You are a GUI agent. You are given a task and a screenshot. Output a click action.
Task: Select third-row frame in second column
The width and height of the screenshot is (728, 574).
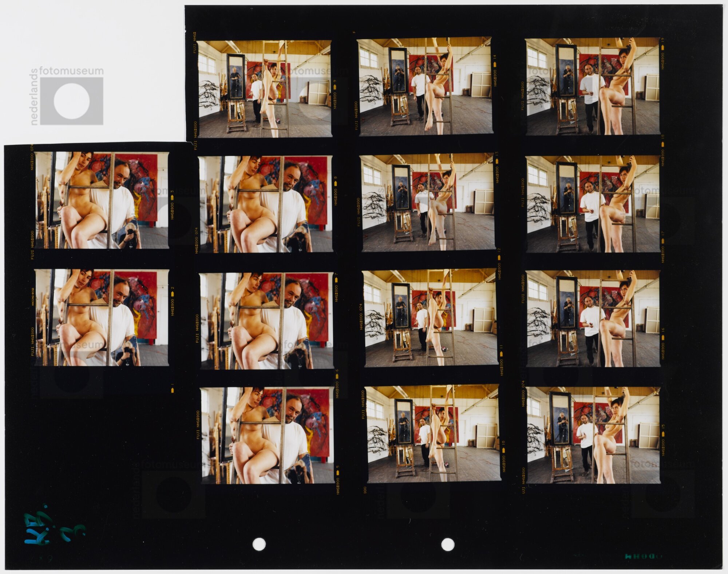click(x=266, y=321)
